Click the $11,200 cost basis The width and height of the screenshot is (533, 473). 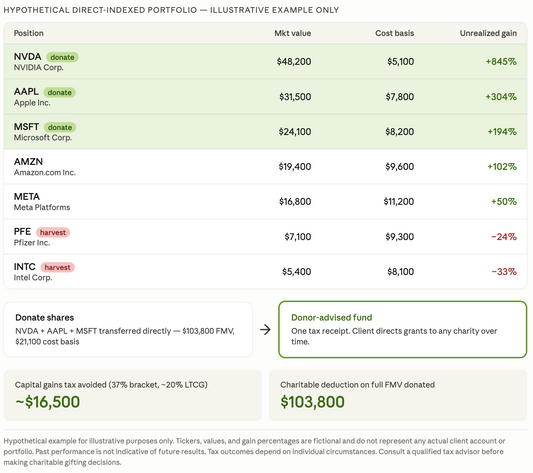pyautogui.click(x=399, y=202)
